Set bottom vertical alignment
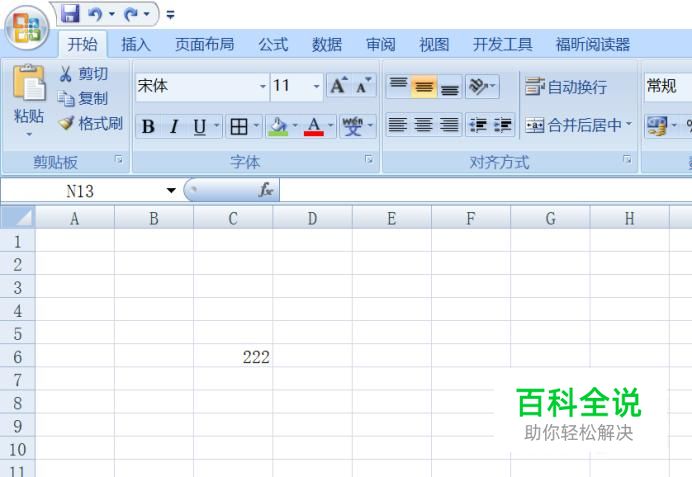 (x=450, y=86)
